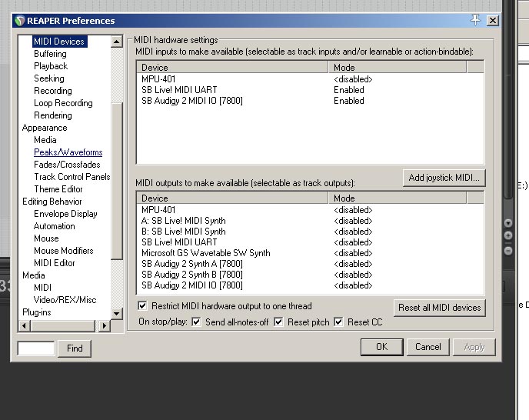Open the Media page under Appearance
The width and height of the screenshot is (529, 420).
(45, 140)
